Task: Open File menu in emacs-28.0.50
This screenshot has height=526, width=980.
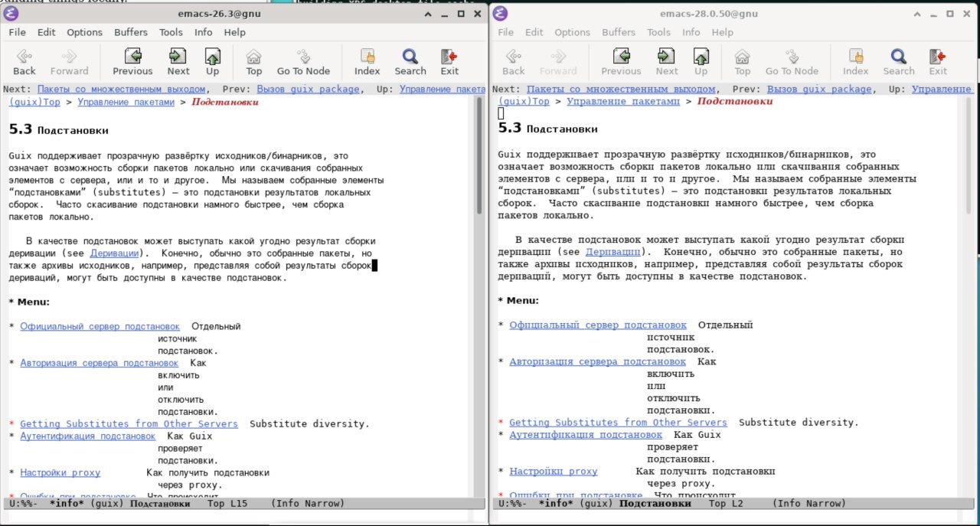Action: (x=506, y=32)
